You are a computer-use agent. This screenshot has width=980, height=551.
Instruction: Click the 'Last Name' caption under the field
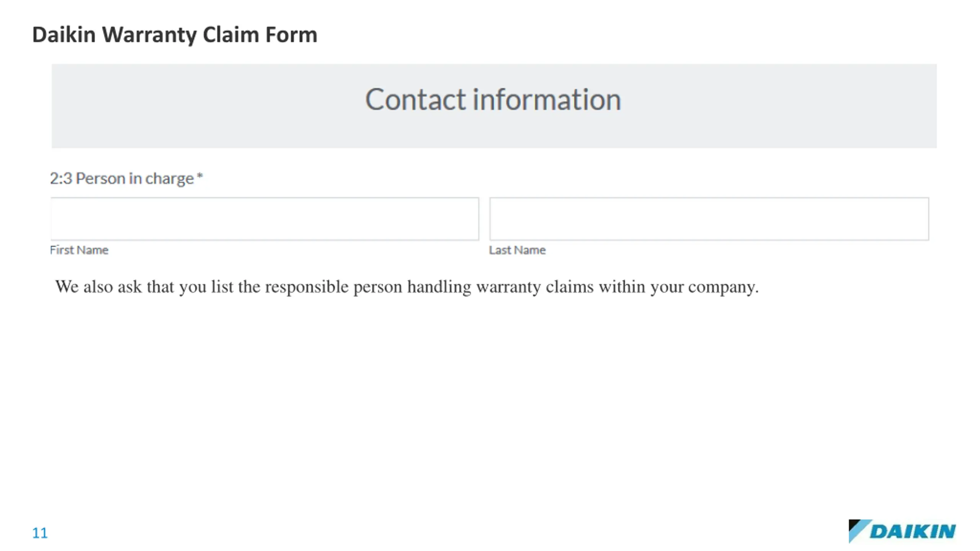tap(517, 250)
